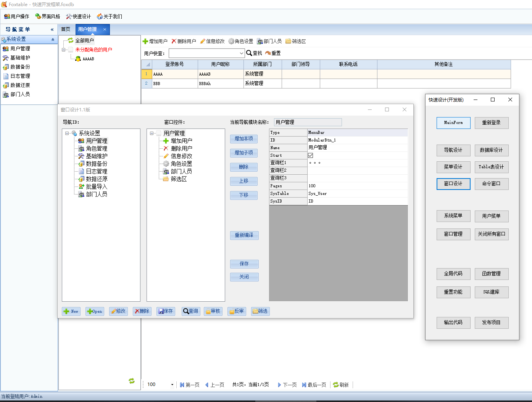Open the 用户快查 combo box dropdown
The height and width of the screenshot is (402, 532).
coord(241,53)
